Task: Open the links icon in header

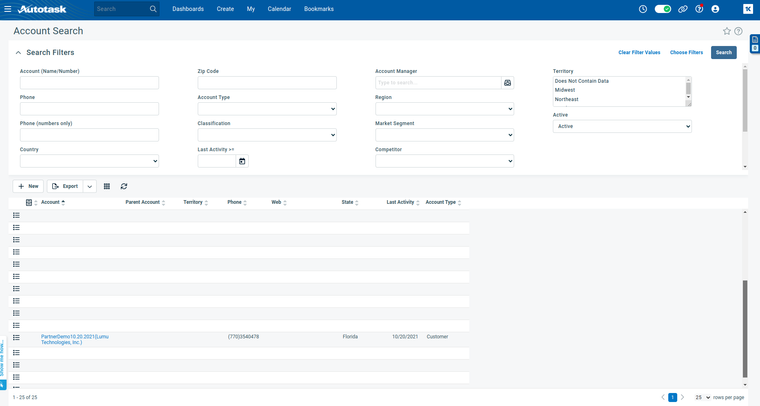Action: click(683, 9)
